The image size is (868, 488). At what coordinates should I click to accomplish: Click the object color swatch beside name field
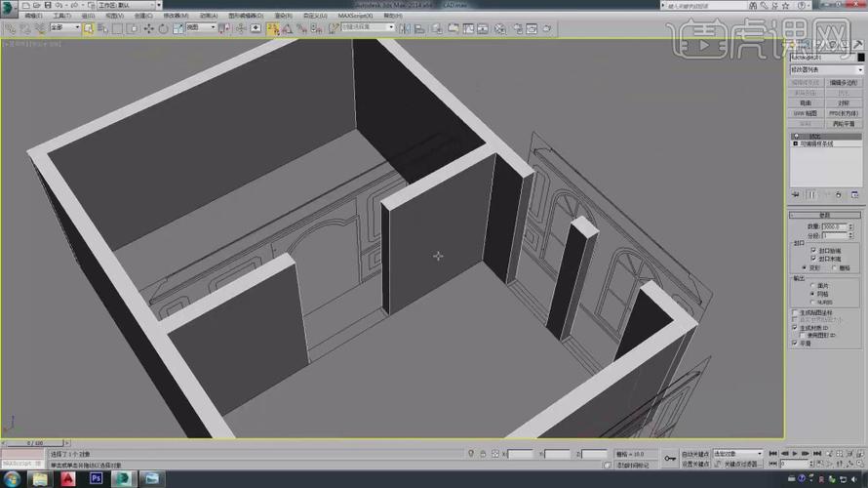(x=860, y=58)
